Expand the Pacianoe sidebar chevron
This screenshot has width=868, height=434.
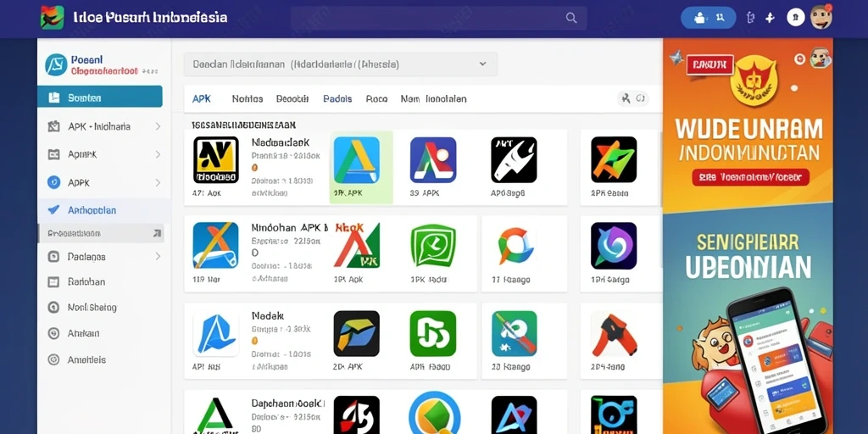(x=158, y=256)
